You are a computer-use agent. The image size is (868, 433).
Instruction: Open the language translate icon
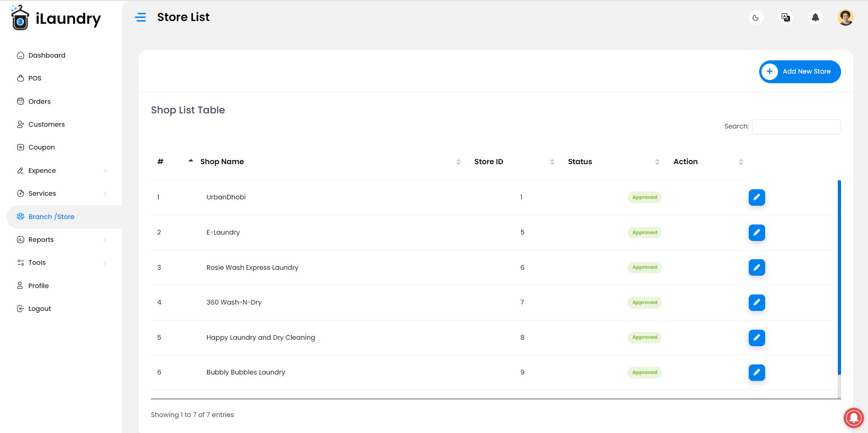786,18
